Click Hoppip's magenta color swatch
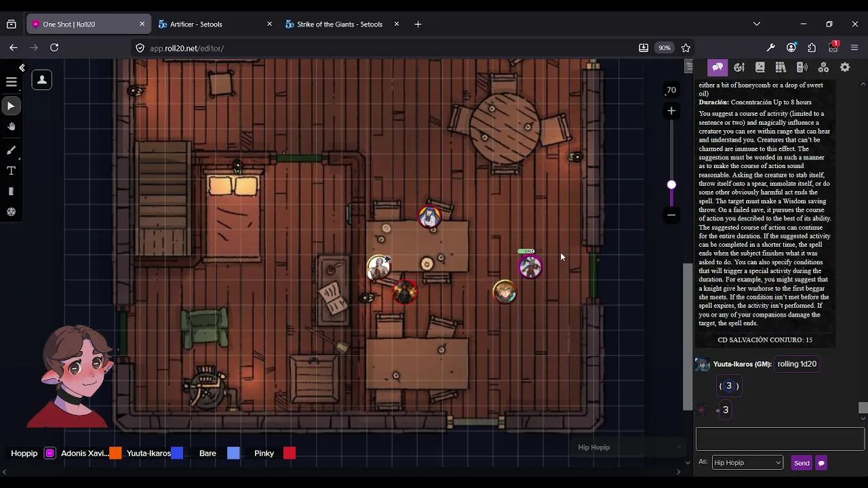 50,453
